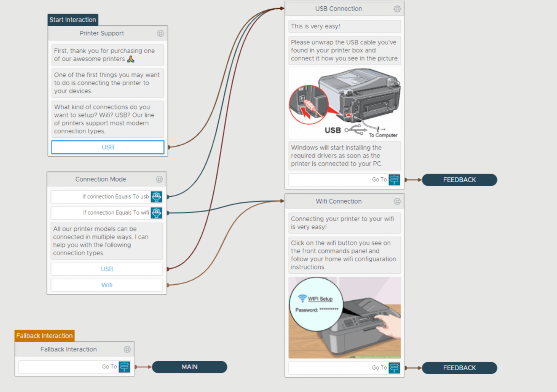Select the USB button in Printer Support
557x392 pixels.
pos(108,147)
